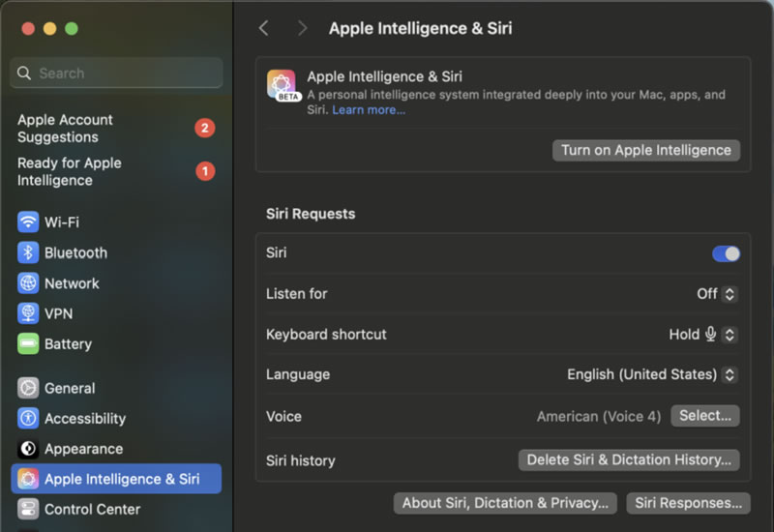Click the General gear icon
Image resolution: width=774 pixels, height=532 pixels.
tap(28, 388)
